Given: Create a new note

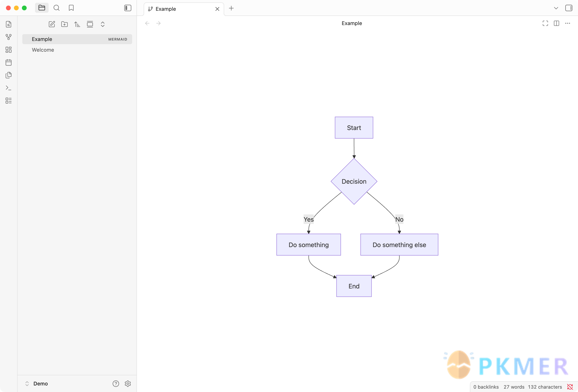Looking at the screenshot, I should pyautogui.click(x=52, y=24).
